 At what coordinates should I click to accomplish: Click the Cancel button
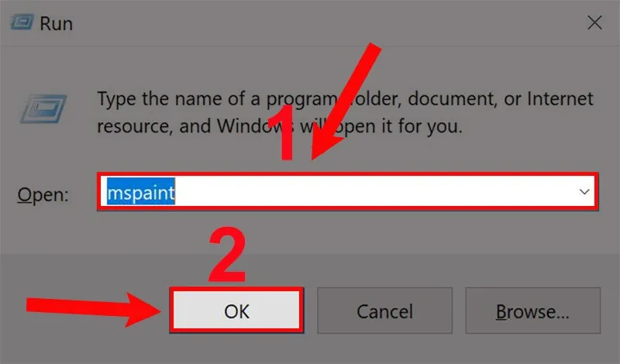(x=384, y=311)
